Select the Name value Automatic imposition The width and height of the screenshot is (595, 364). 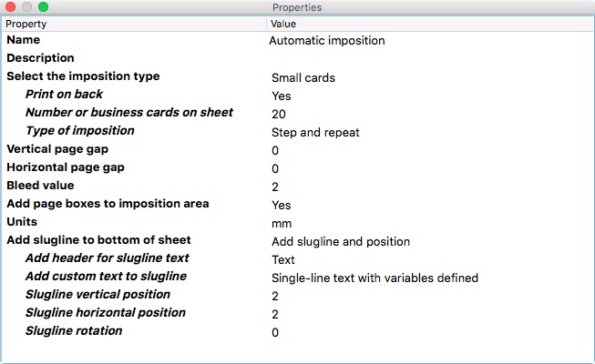(x=327, y=41)
